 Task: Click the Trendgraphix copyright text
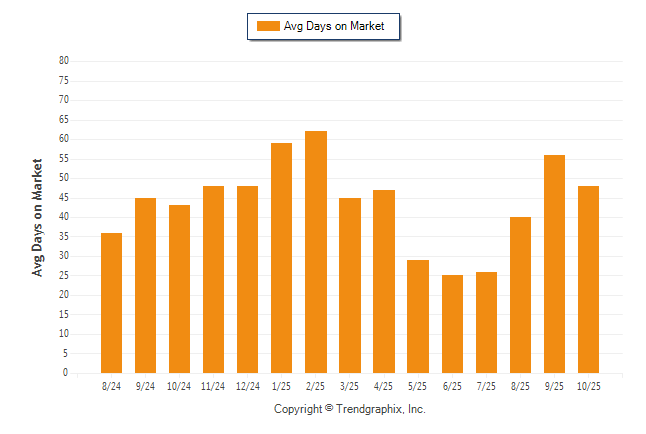350,409
